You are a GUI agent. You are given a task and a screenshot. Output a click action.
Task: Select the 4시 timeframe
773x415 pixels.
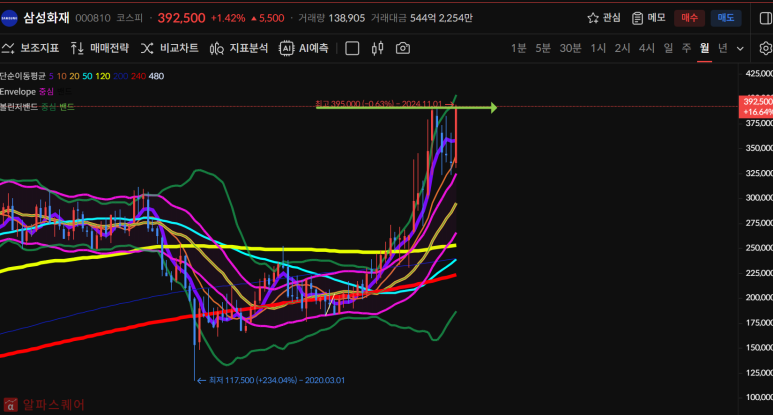646,48
